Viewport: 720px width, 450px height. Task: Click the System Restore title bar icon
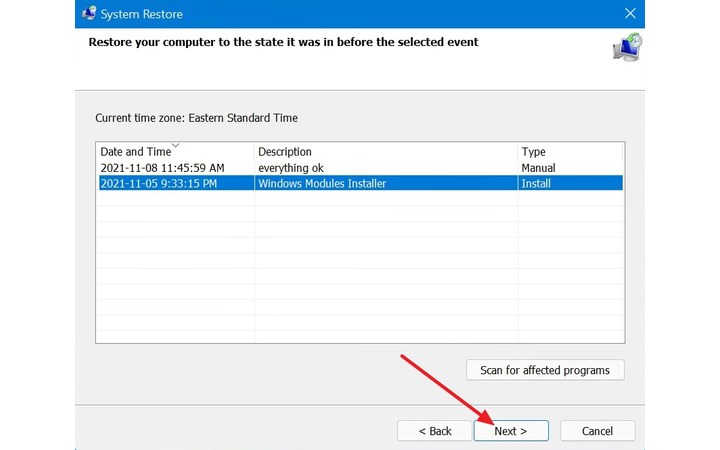click(89, 13)
